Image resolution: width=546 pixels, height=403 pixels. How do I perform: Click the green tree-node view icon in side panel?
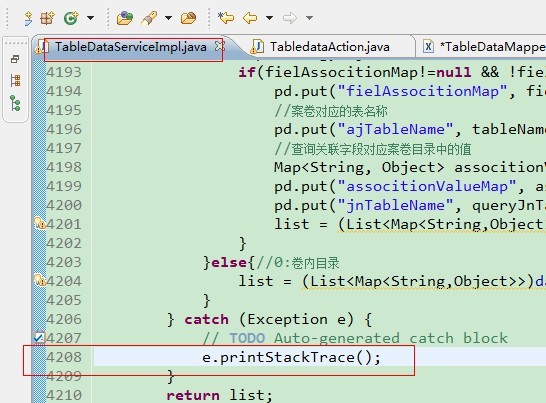15,103
